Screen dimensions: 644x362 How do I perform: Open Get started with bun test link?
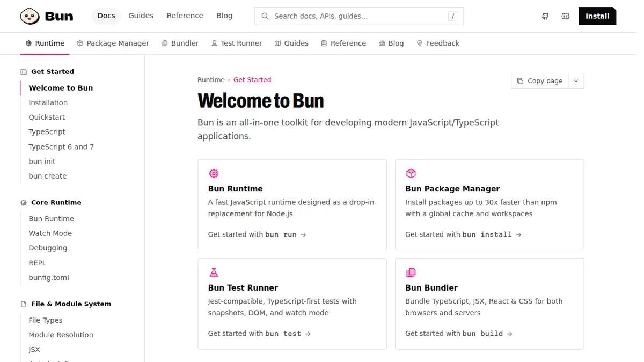[259, 334]
